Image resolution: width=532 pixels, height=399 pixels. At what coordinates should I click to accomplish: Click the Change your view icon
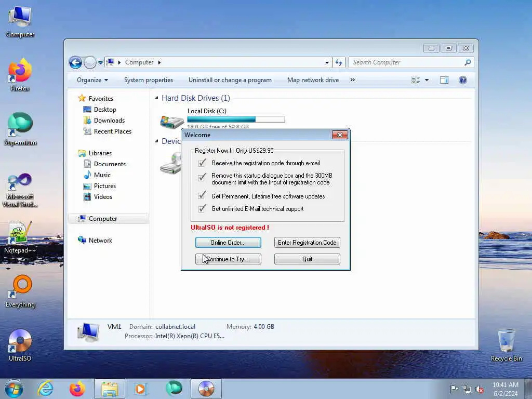(x=416, y=80)
